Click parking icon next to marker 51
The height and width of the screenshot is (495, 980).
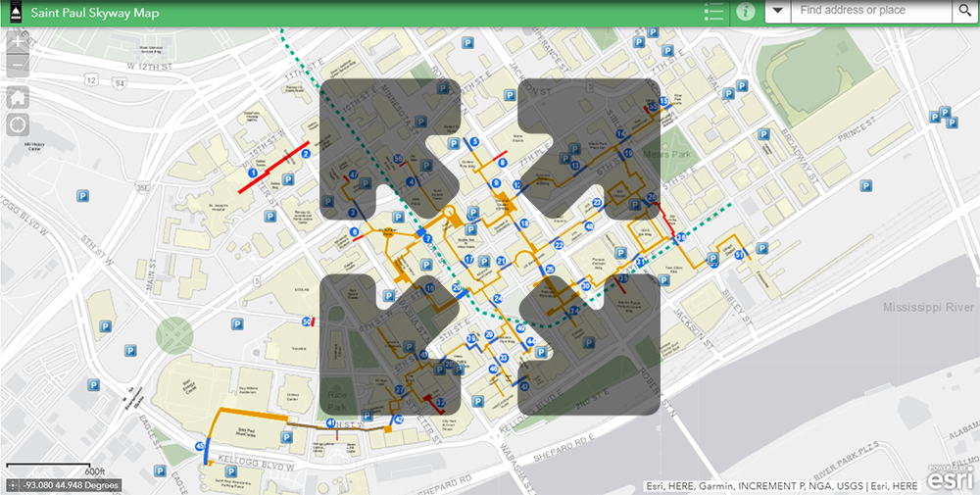760,249
